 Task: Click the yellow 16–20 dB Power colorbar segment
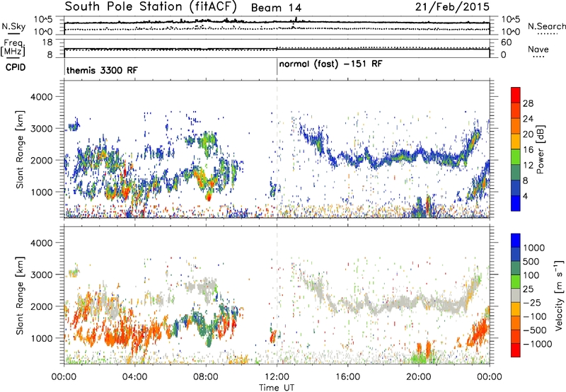[x=516, y=142]
